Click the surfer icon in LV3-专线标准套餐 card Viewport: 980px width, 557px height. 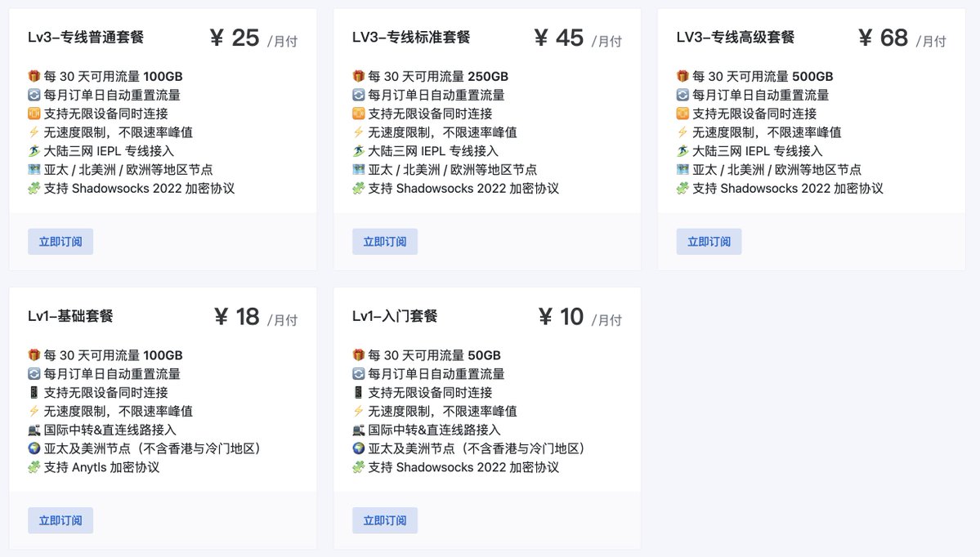click(358, 151)
